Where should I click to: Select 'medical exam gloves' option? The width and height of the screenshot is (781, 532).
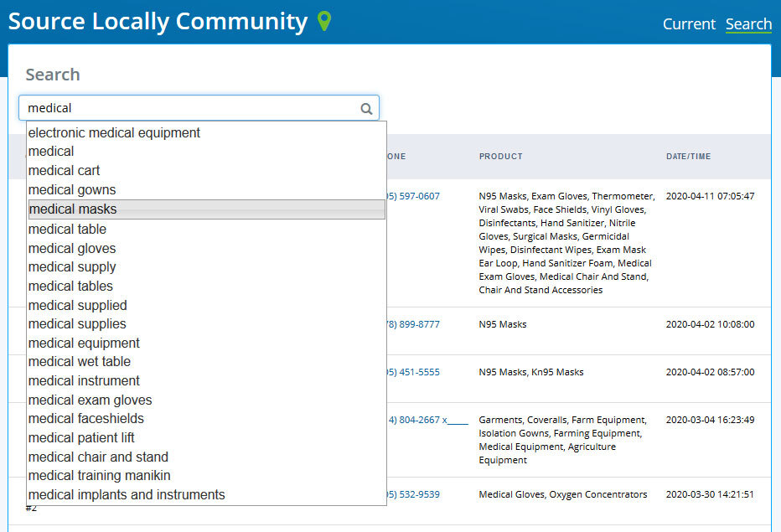[90, 400]
